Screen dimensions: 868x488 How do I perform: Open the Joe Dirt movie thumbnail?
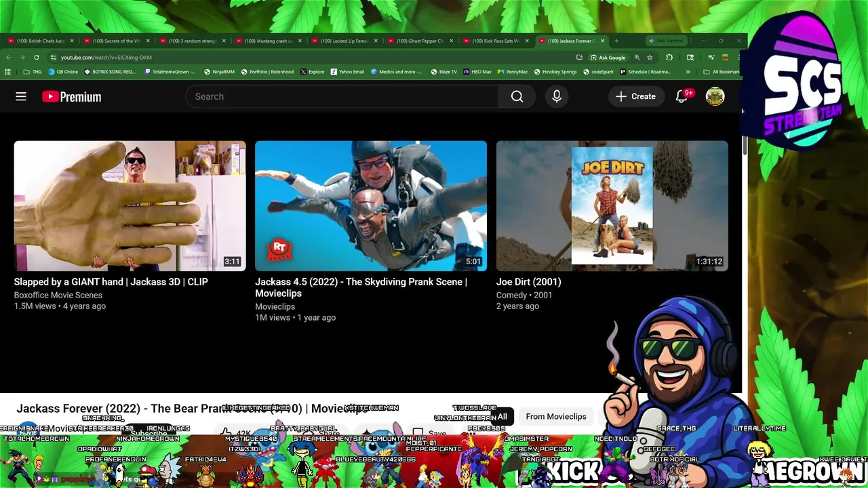[612, 206]
